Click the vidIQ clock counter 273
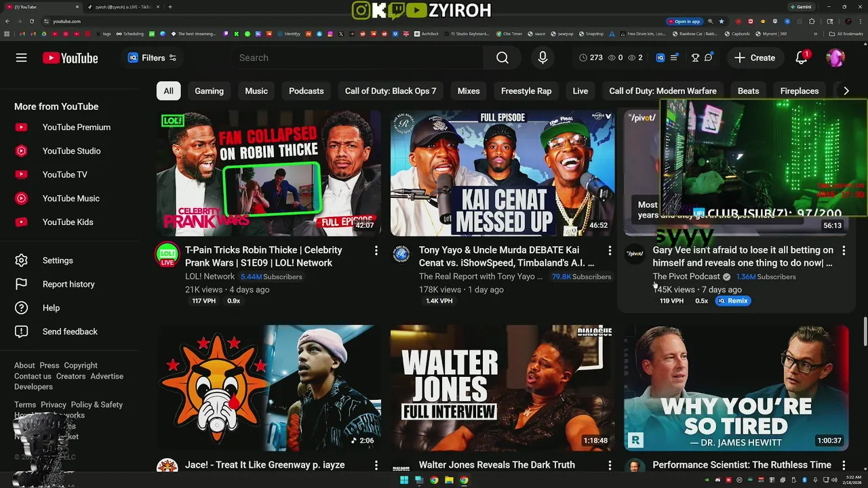The width and height of the screenshot is (868, 488). tap(591, 58)
